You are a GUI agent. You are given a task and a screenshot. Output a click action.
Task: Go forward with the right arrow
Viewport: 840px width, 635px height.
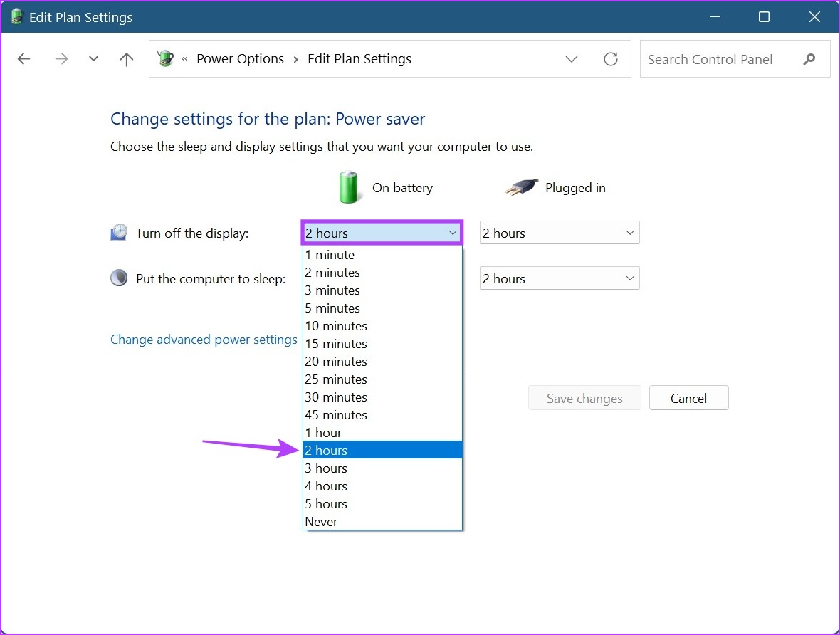[x=62, y=59]
